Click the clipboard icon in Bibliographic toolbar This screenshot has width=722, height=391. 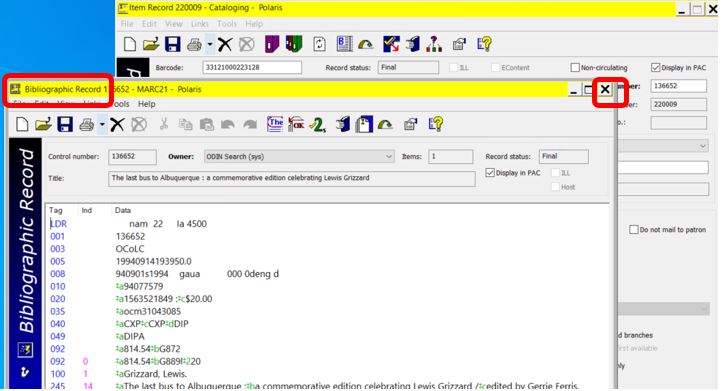coord(364,124)
